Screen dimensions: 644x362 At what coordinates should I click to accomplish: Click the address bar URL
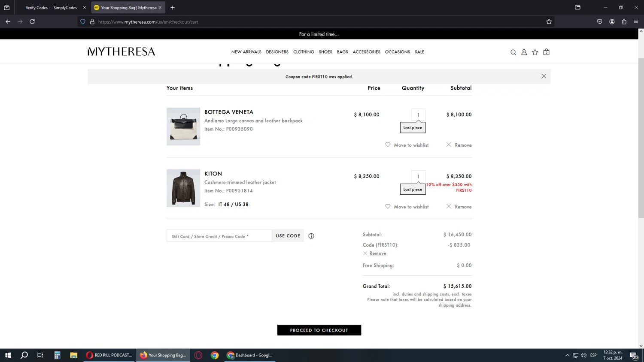pyautogui.click(x=148, y=22)
